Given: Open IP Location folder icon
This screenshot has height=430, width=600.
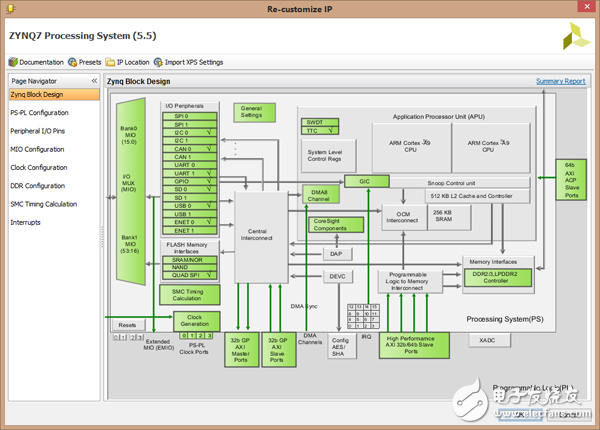Looking at the screenshot, I should [110, 62].
